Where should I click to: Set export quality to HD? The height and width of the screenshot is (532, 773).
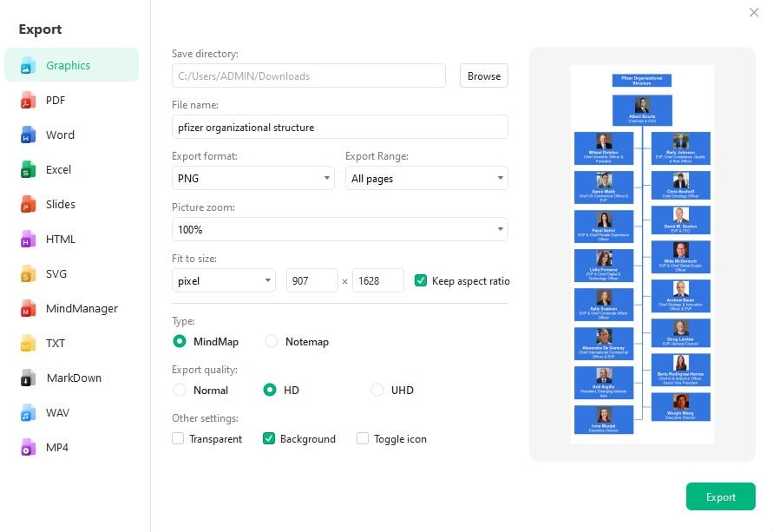click(270, 390)
